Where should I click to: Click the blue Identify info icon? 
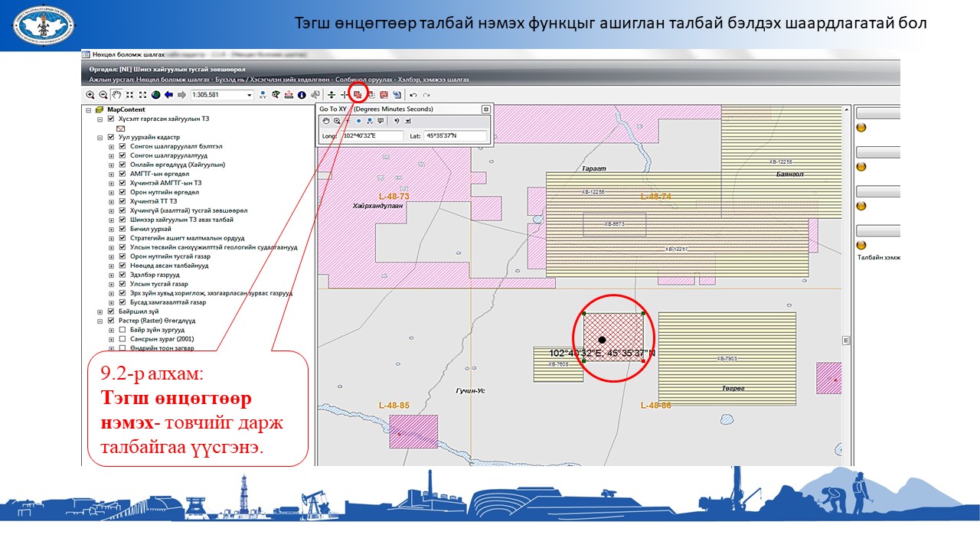(x=302, y=95)
